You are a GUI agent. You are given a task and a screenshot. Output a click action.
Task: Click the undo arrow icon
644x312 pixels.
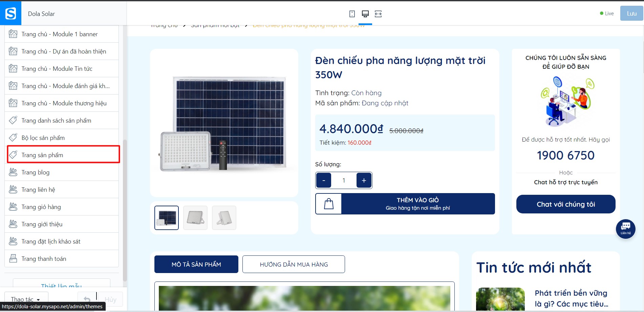pyautogui.click(x=87, y=299)
